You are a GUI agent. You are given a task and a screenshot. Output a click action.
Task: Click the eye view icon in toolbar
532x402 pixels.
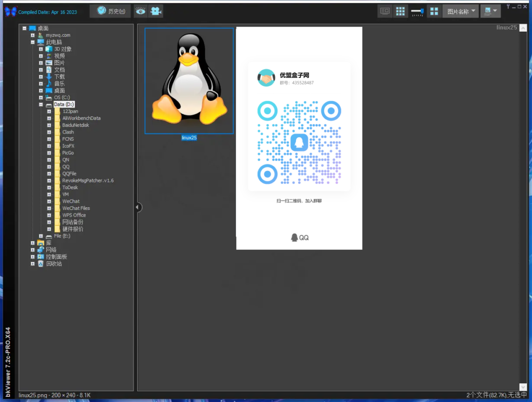[x=140, y=11]
